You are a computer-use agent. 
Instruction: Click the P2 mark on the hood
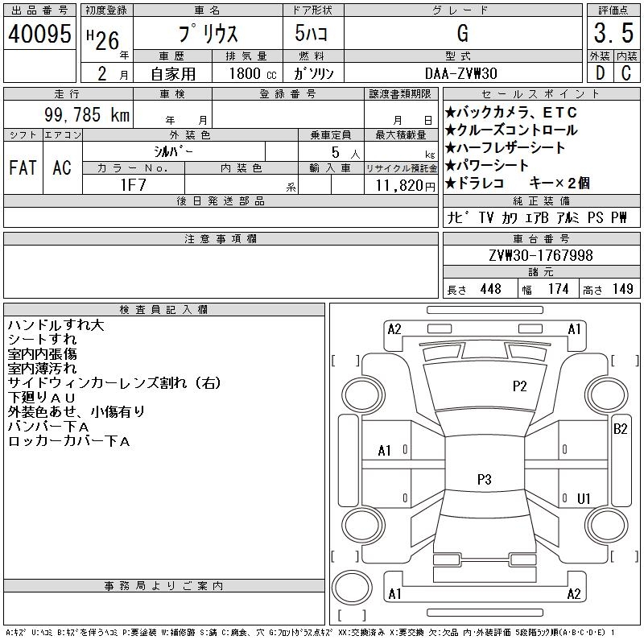pos(519,386)
